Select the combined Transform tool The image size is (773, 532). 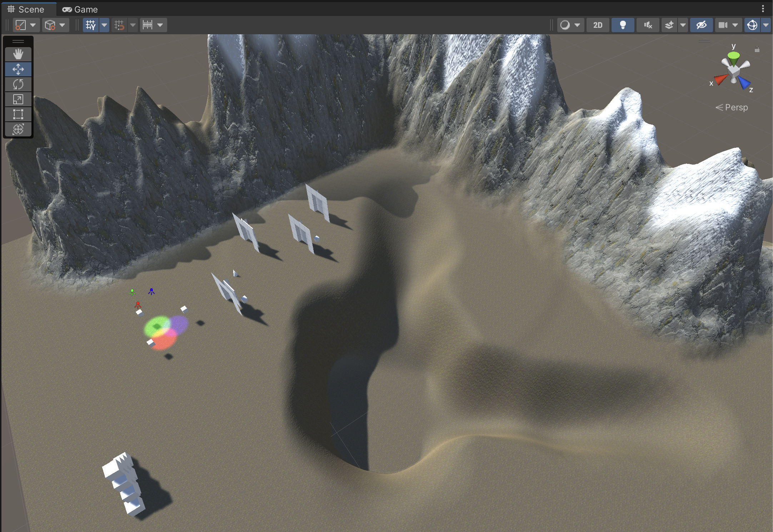[18, 129]
